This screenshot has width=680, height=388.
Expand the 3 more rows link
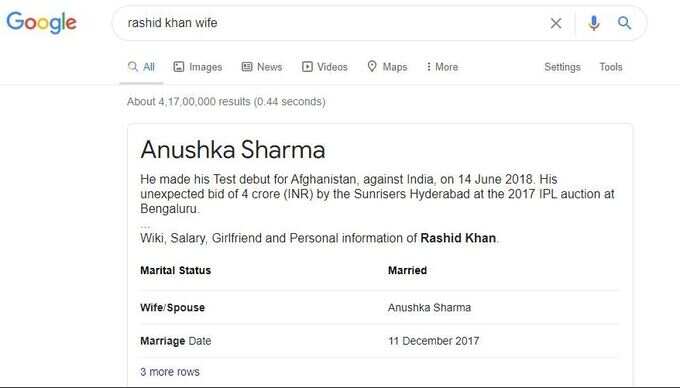(170, 372)
